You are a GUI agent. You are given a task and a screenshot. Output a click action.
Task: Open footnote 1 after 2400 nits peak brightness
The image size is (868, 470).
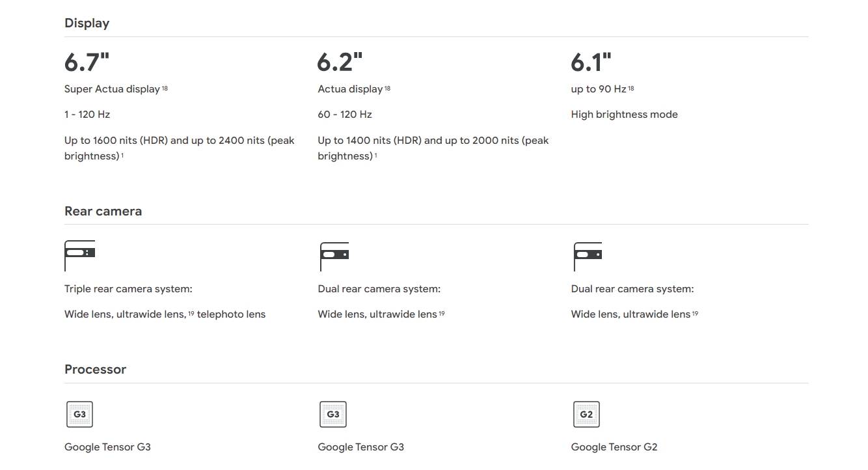click(x=122, y=156)
